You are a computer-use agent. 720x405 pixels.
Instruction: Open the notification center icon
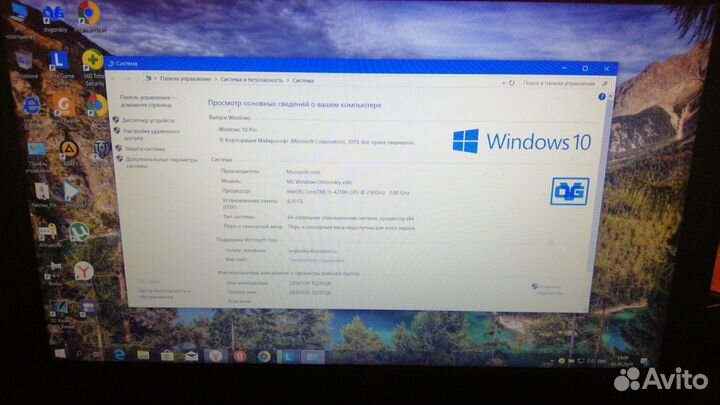[x=644, y=362]
